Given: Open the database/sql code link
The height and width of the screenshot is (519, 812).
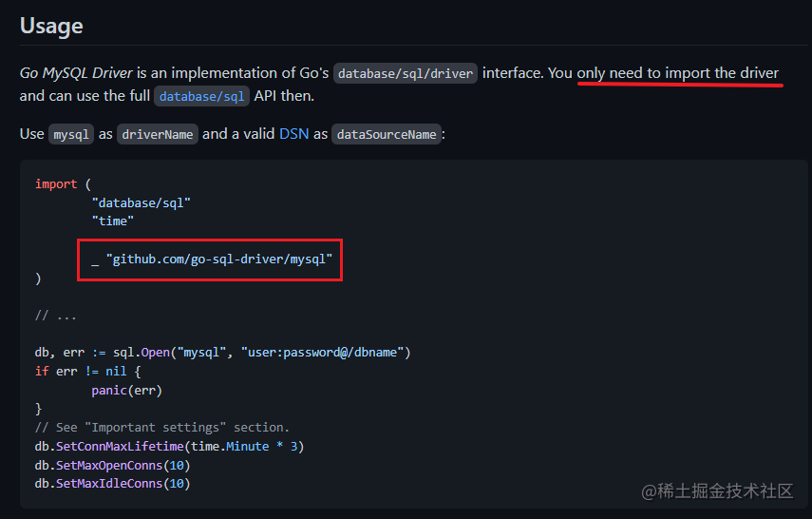Looking at the screenshot, I should tap(201, 96).
